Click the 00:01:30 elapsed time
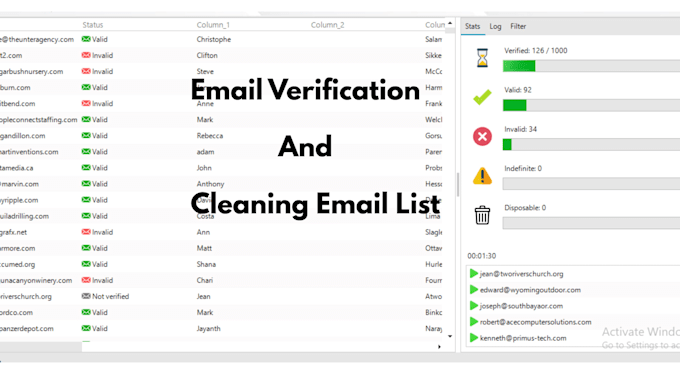 click(481, 256)
